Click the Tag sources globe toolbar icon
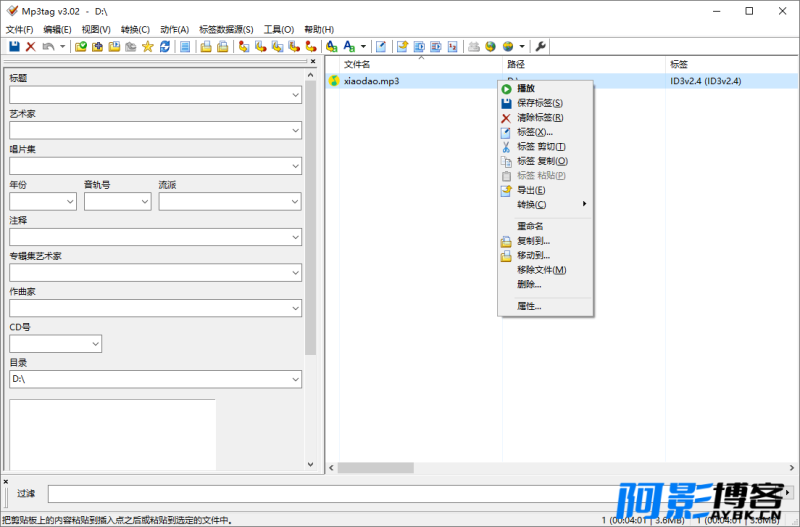The width and height of the screenshot is (800, 527). click(x=508, y=46)
